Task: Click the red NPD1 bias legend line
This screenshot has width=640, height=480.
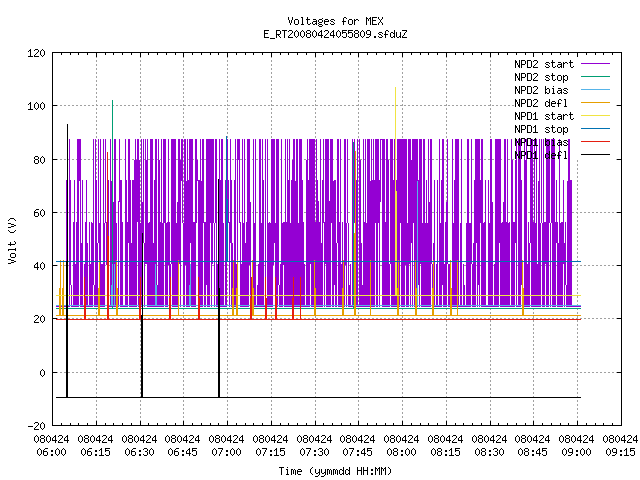Action: coord(595,142)
